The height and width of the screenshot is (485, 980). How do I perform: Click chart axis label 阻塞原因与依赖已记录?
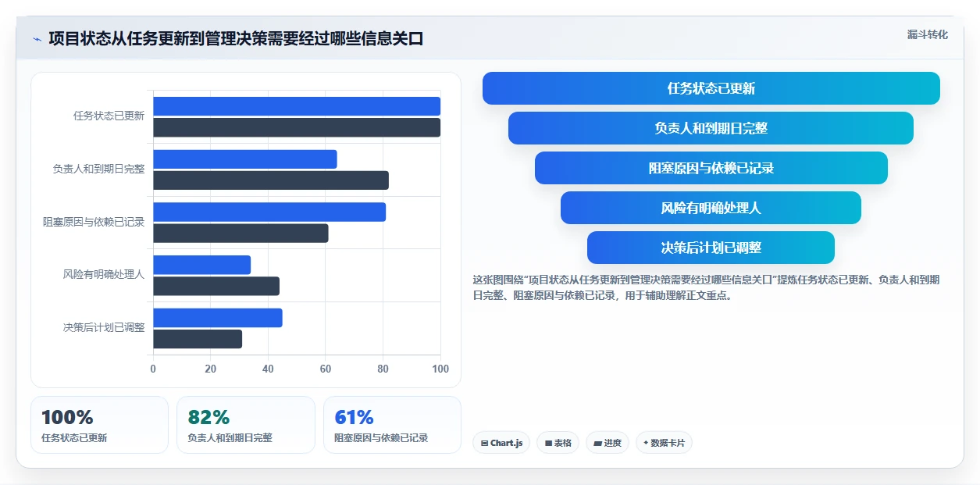click(x=94, y=222)
